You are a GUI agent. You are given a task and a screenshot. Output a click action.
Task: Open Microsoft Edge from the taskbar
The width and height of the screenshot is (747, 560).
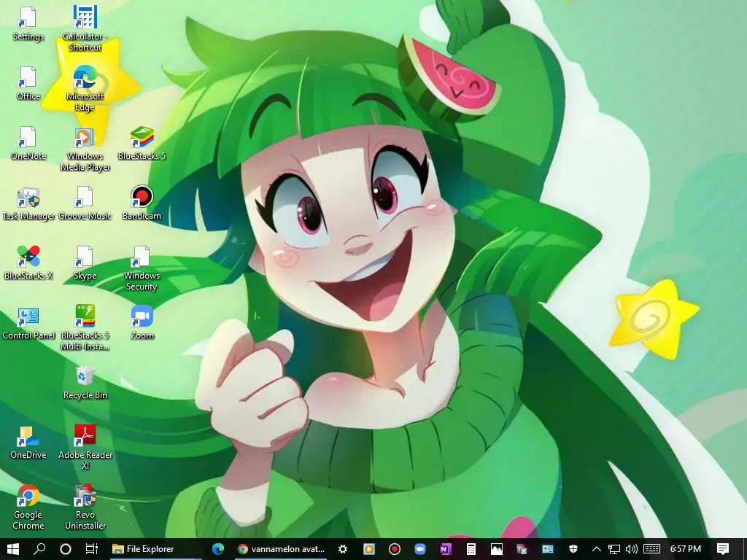coord(218,549)
